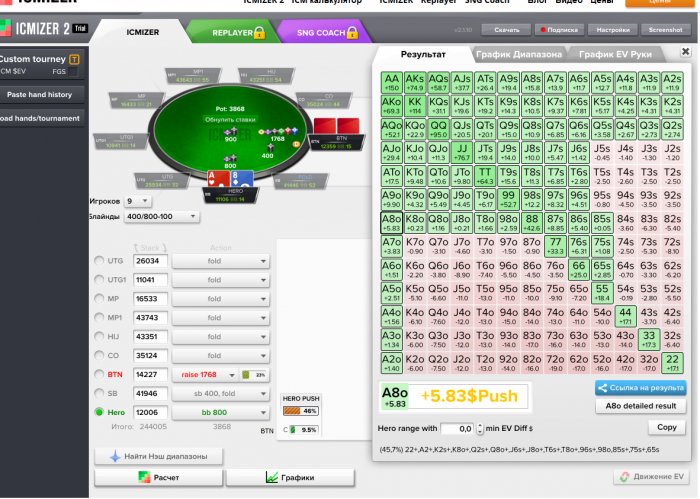Click the Скачать button
This screenshot has height=499, width=700.
click(506, 30)
